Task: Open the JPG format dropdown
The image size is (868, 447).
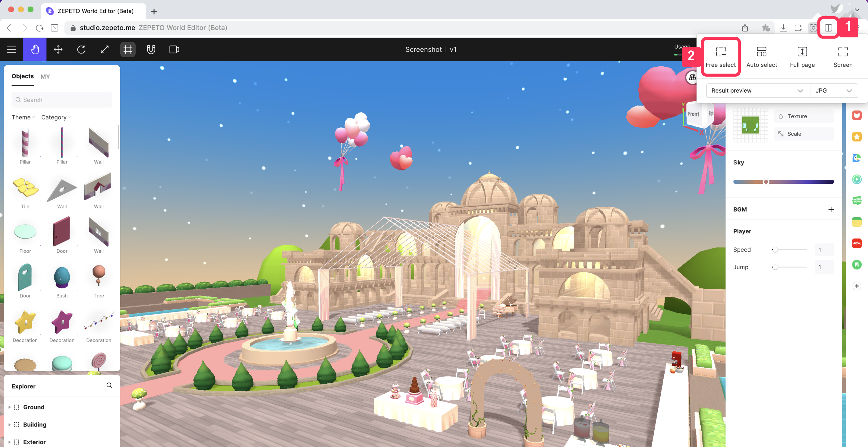Action: click(x=833, y=91)
